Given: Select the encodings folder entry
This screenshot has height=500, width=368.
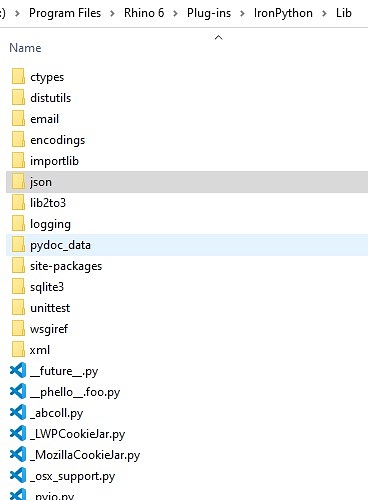Looking at the screenshot, I should click(187, 140).
